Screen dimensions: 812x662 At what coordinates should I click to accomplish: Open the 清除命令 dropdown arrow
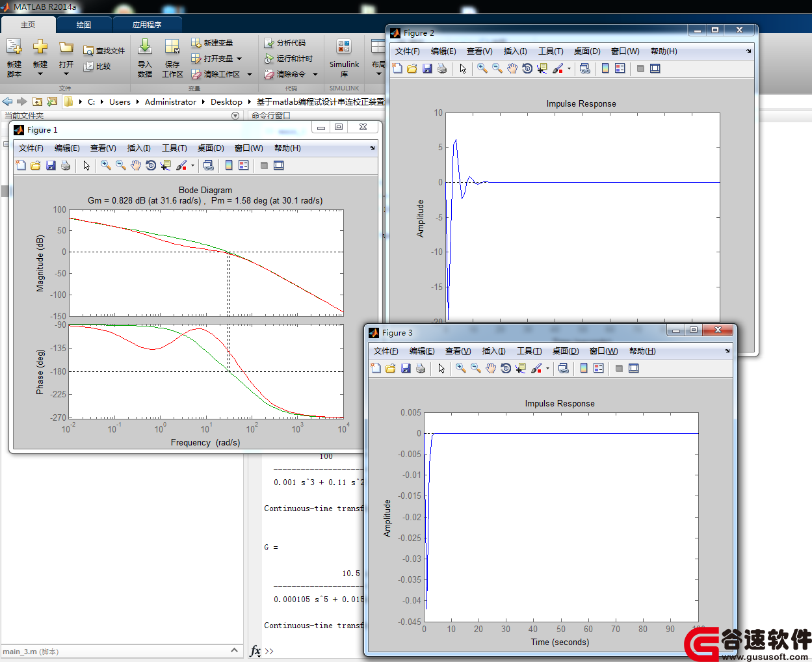tap(315, 74)
